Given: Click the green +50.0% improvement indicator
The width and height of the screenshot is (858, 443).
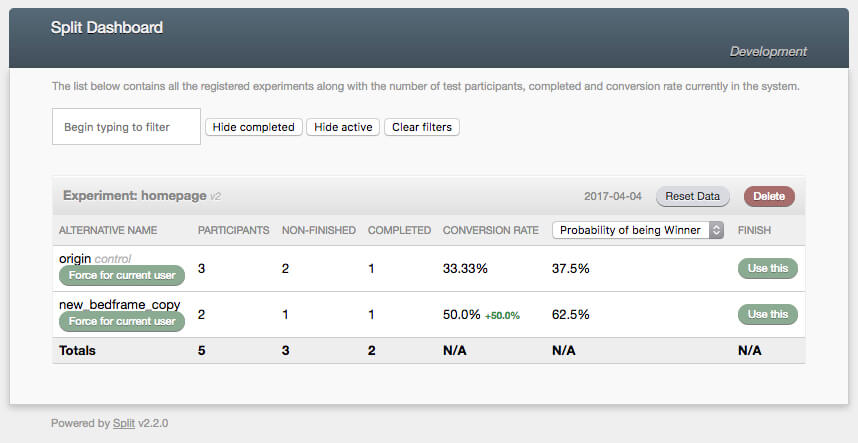Looking at the screenshot, I should (503, 315).
